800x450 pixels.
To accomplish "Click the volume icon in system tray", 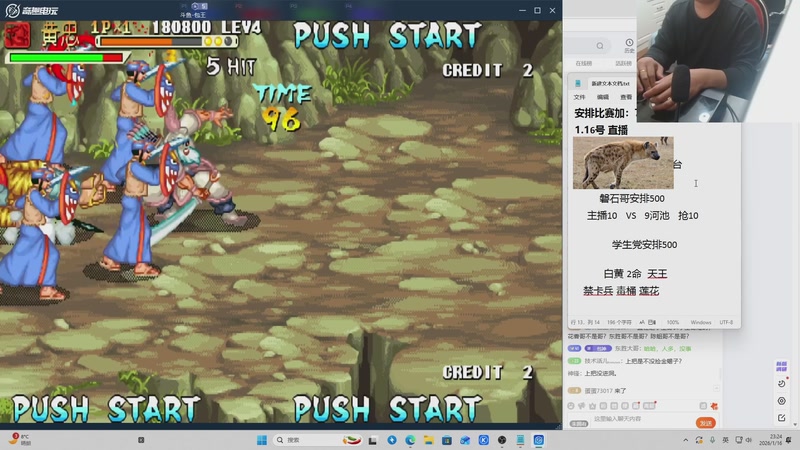I will (748, 440).
